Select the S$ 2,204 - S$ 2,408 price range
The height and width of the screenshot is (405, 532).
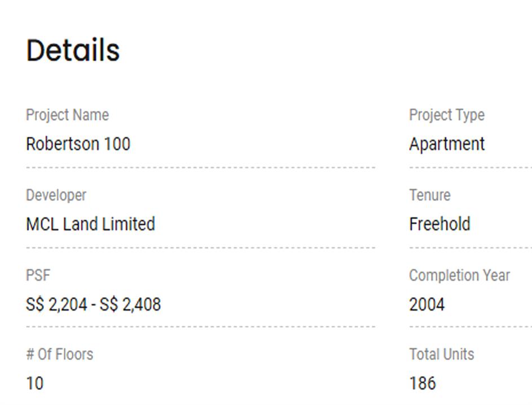point(93,304)
